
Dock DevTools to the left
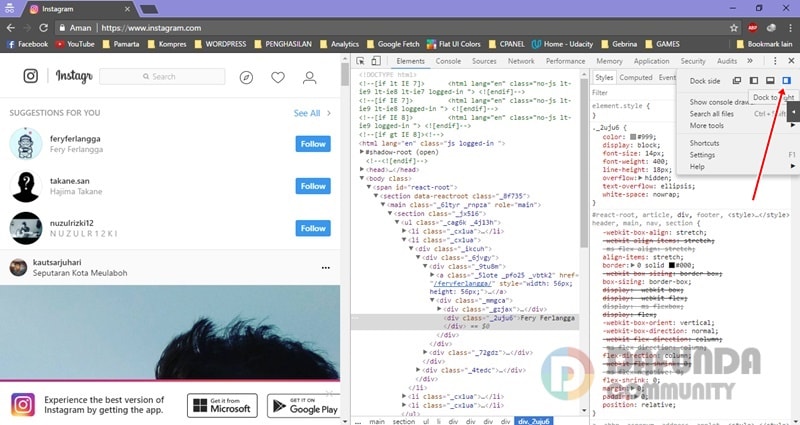753,80
